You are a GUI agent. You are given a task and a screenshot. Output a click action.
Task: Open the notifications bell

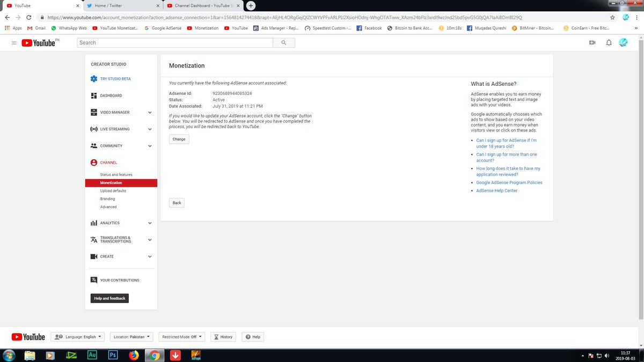[x=609, y=43]
